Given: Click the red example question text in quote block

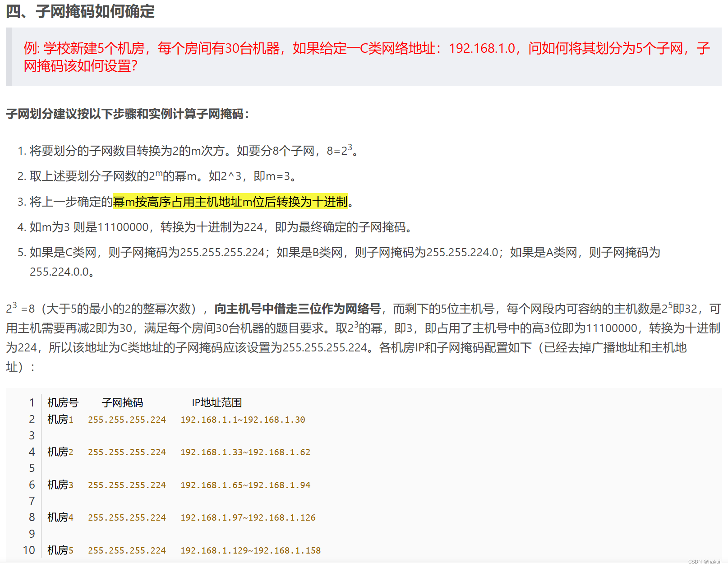Looking at the screenshot, I should point(367,57).
